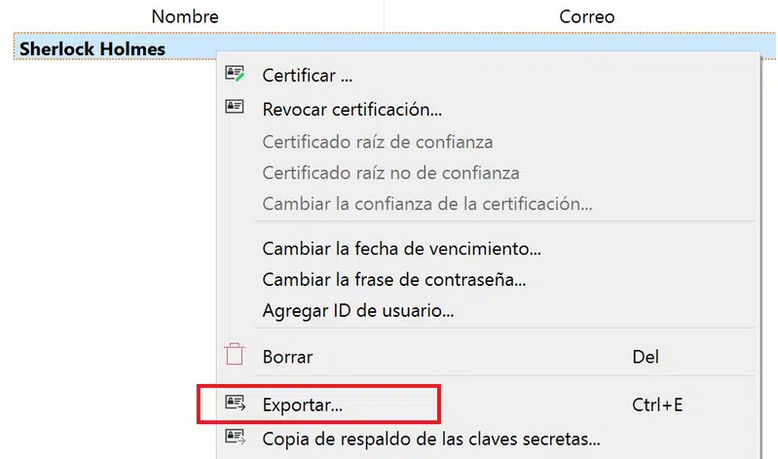Select Certificado raíz de confianza
Screen dimensions: 778x459
[488, 142]
